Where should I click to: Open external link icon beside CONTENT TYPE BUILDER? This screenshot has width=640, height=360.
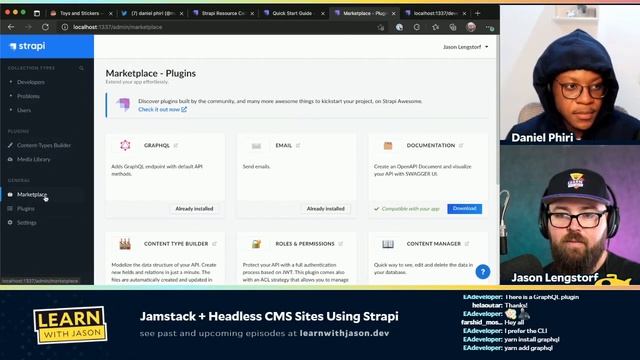click(214, 244)
